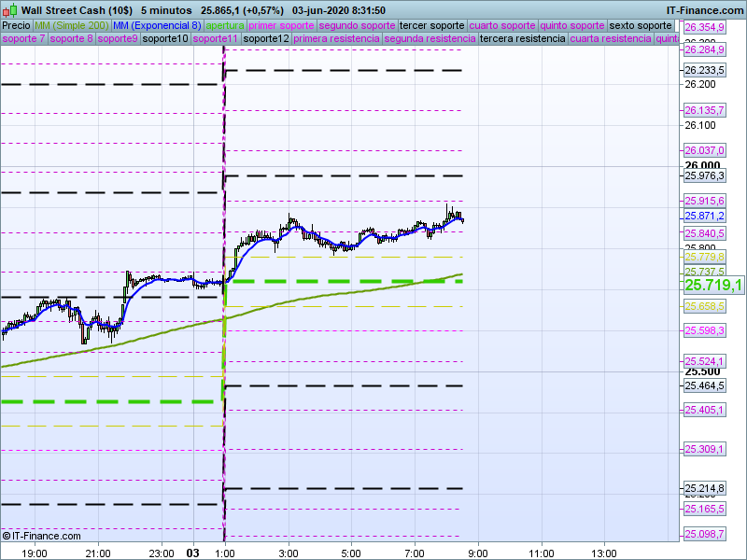This screenshot has width=747, height=560.
Task: Select the primera resistencia label
Action: (336, 39)
